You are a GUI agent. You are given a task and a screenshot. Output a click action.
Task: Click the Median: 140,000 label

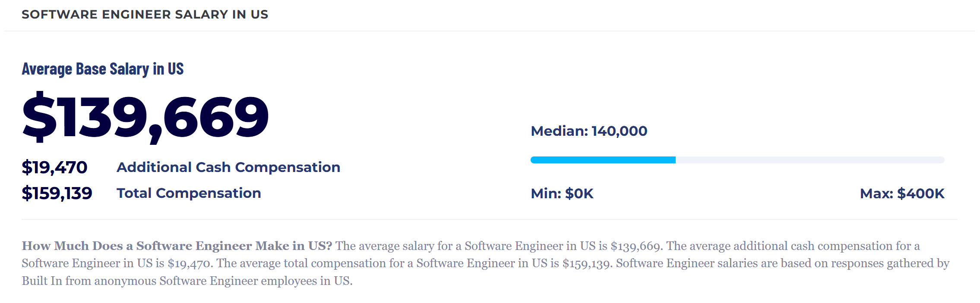point(589,131)
